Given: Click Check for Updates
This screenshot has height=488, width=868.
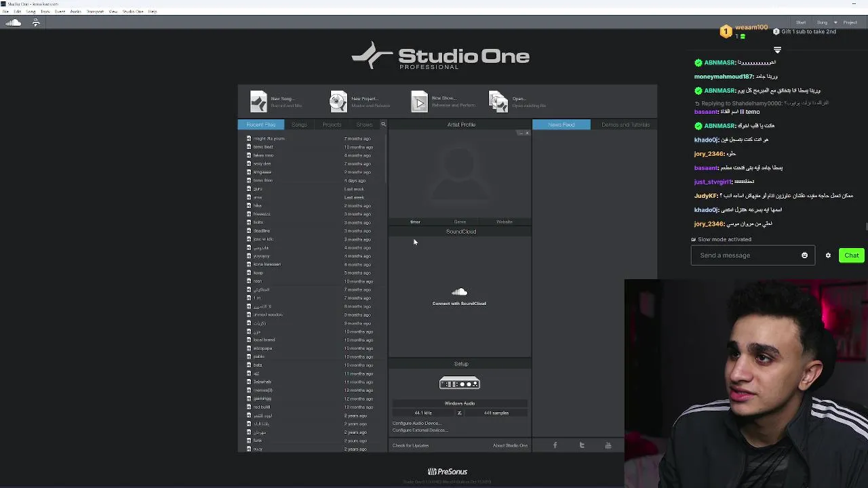Looking at the screenshot, I should tap(410, 445).
